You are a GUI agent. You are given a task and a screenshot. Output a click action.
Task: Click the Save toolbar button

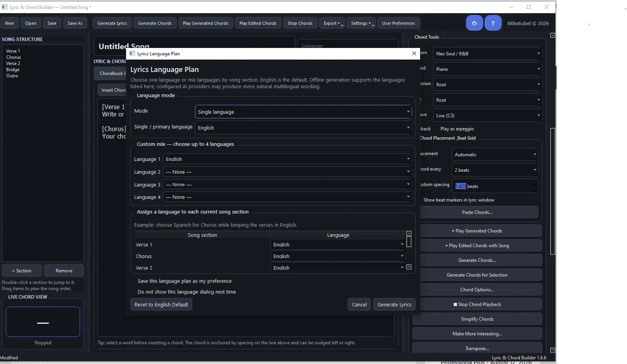point(52,23)
